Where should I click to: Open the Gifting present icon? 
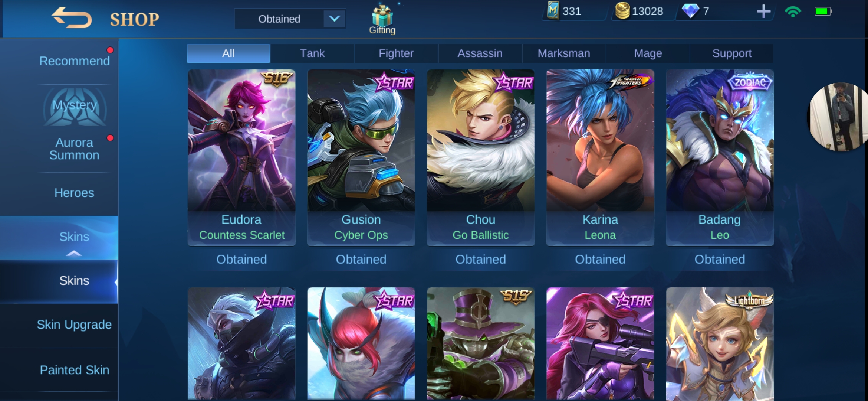pos(382,16)
